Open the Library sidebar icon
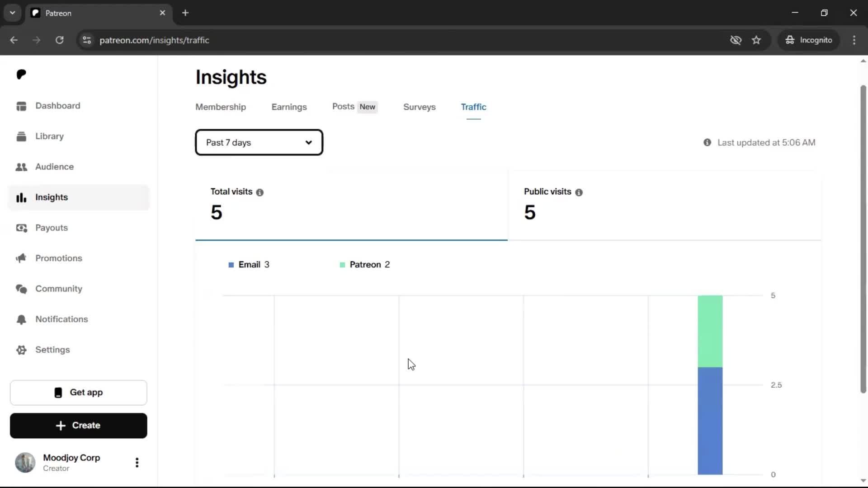 click(21, 136)
